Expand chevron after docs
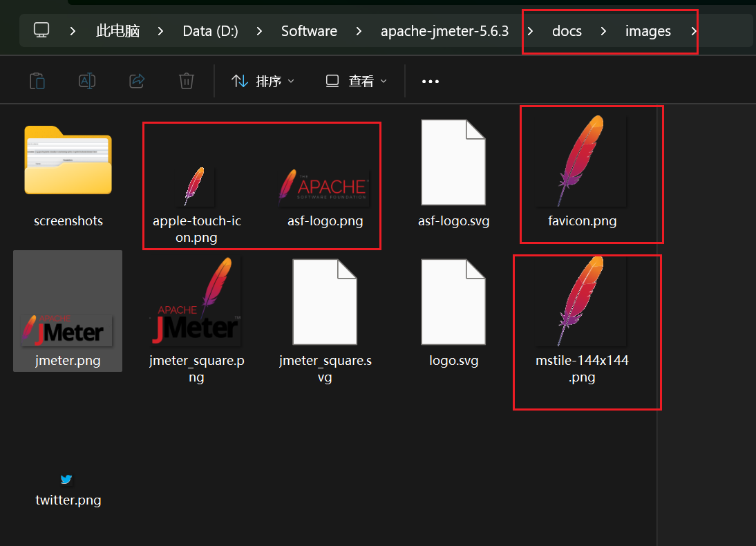This screenshot has width=756, height=546. (x=604, y=31)
